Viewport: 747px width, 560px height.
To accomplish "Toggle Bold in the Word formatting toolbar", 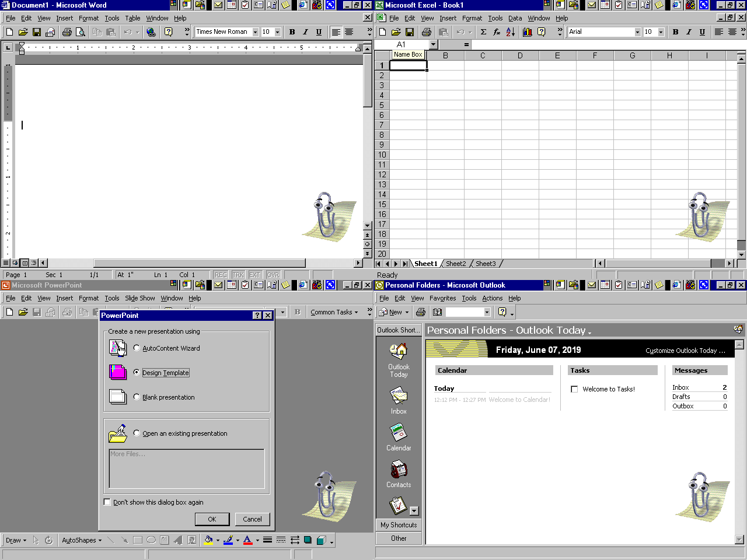I will [292, 32].
